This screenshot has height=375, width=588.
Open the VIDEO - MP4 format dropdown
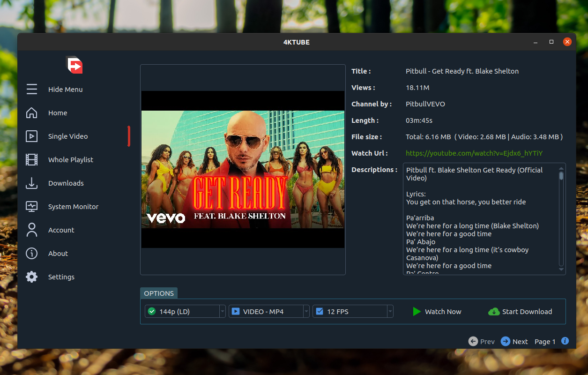click(x=269, y=311)
